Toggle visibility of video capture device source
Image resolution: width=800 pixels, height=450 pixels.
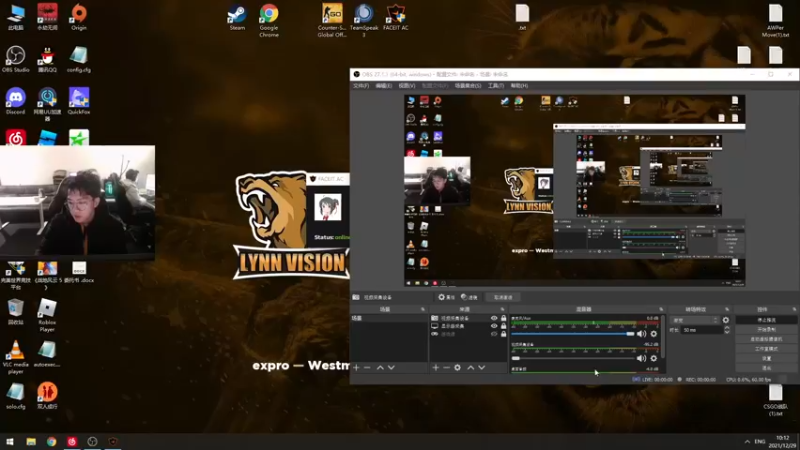[494, 318]
